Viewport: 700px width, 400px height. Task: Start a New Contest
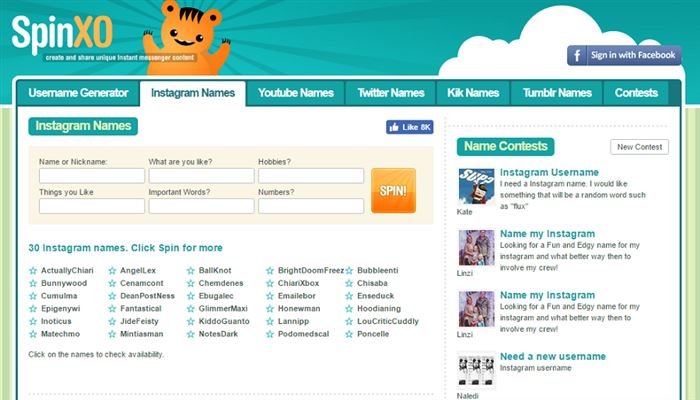click(639, 147)
